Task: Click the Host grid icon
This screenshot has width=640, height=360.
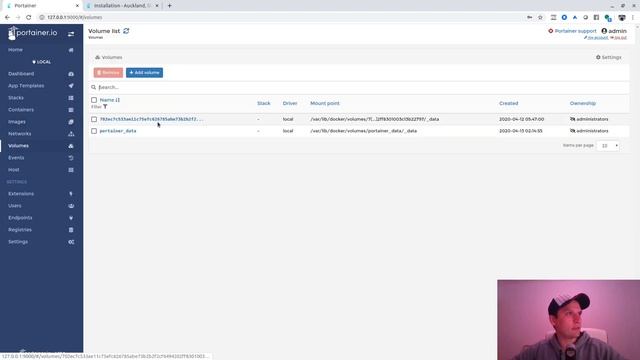Action: pyautogui.click(x=71, y=170)
